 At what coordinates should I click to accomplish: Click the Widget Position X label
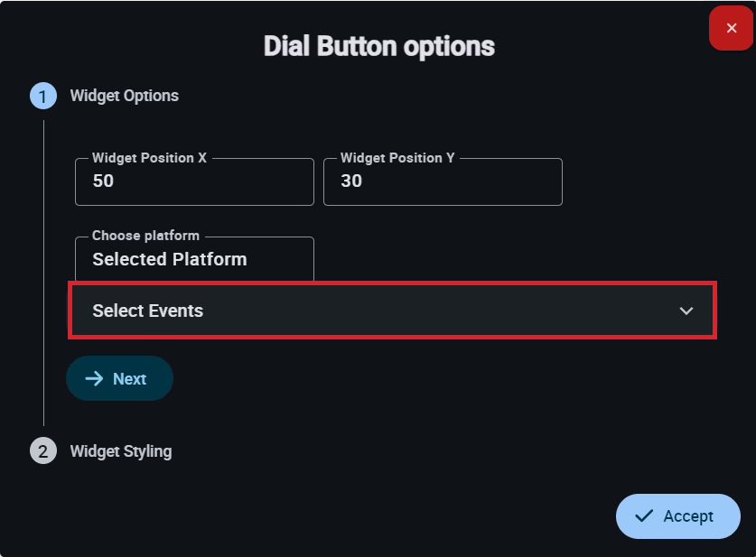point(149,158)
